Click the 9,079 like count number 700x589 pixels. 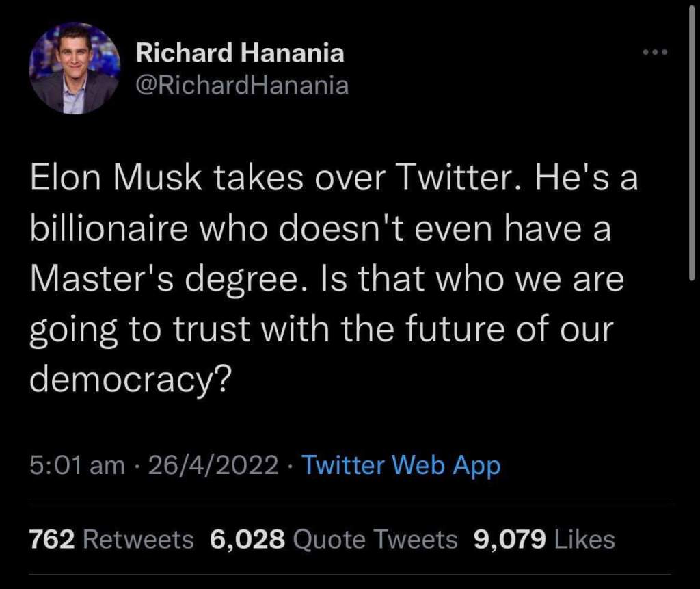509,540
